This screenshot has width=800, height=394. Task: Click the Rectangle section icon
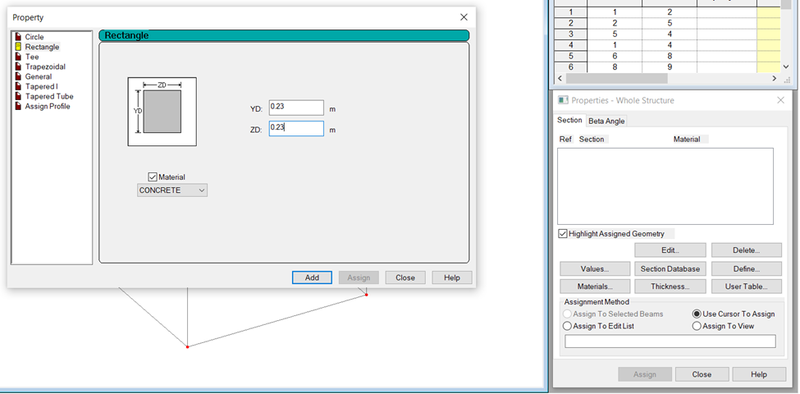point(18,47)
